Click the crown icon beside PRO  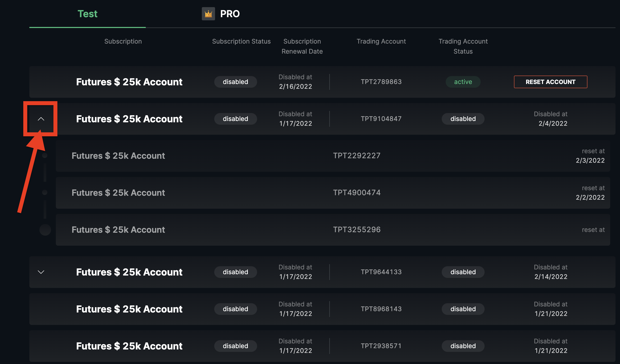click(208, 14)
